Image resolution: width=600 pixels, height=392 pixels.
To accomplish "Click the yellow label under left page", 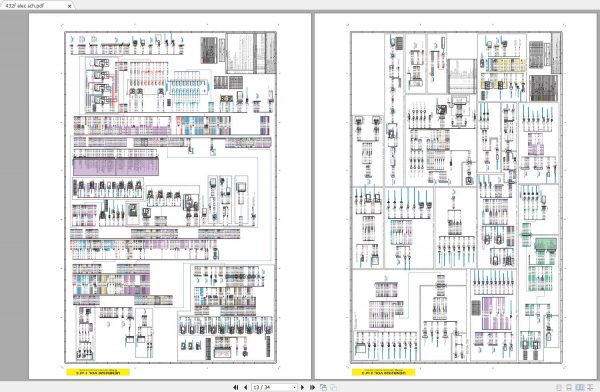I will click(x=98, y=372).
